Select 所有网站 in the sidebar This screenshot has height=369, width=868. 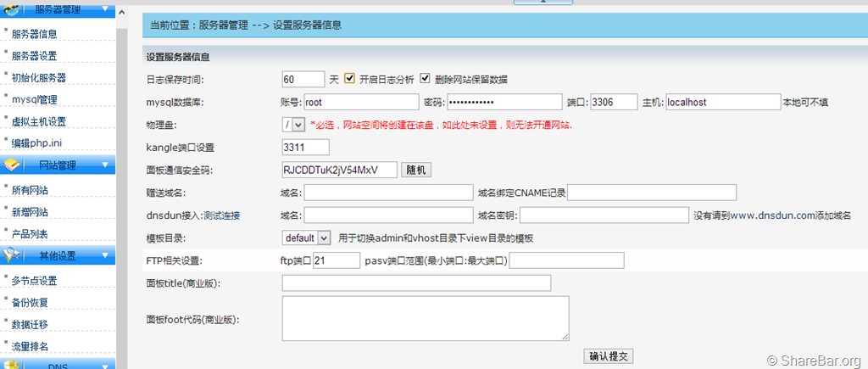coord(30,190)
